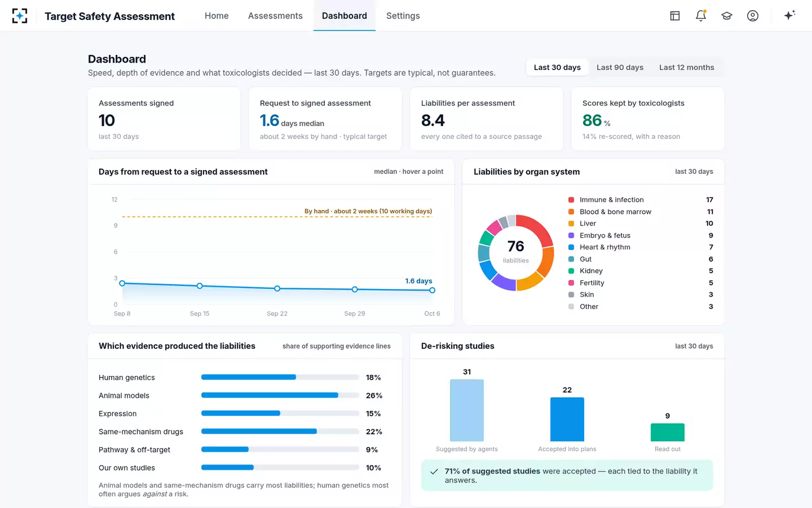812x508 pixels.
Task: Switch range to Last 12 months
Action: click(687, 67)
